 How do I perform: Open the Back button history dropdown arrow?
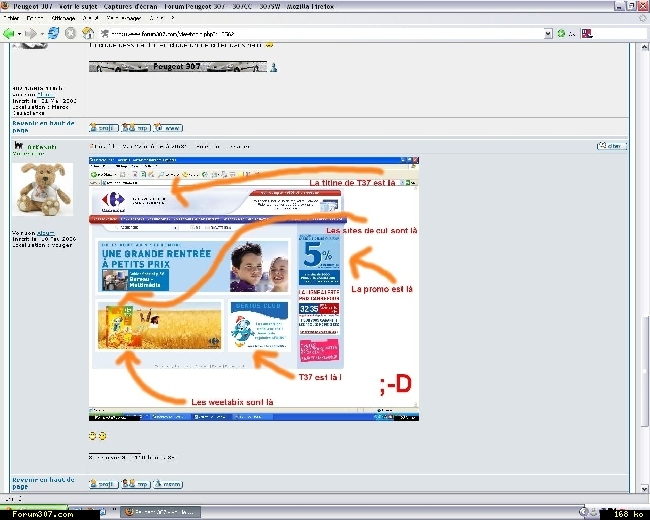tap(21, 33)
